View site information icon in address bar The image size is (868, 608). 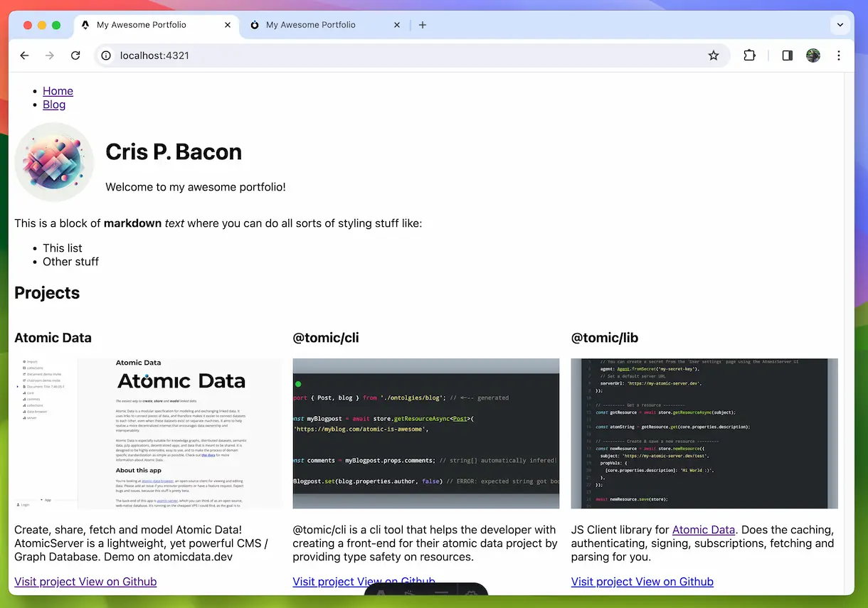[x=106, y=55]
